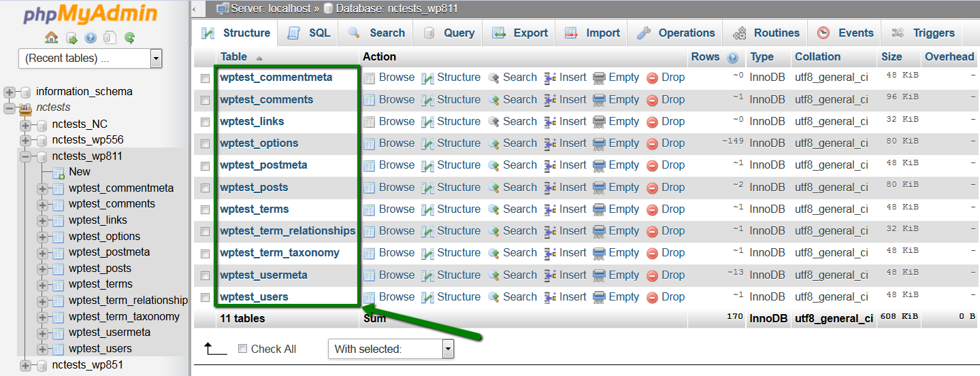Click the red Drop icon for wptest_users
The width and height of the screenshot is (980, 376).
coord(652,297)
